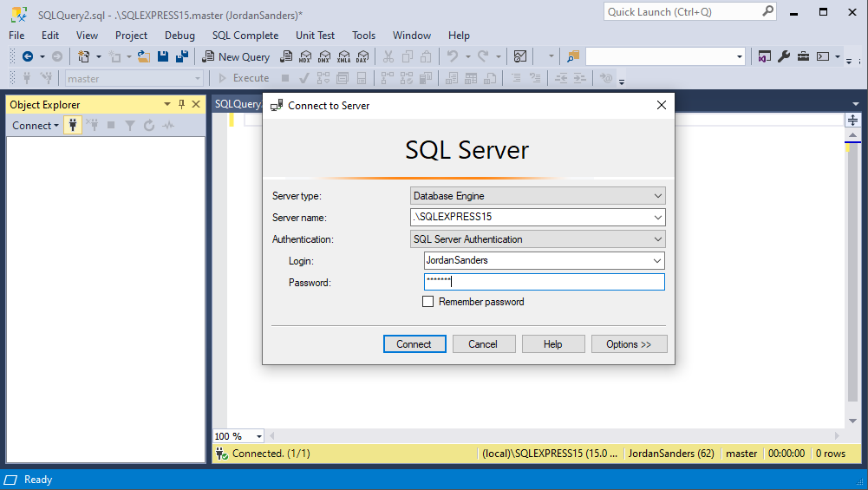Click the New Query toolbar button
The width and height of the screenshot is (868, 490).
(x=236, y=56)
